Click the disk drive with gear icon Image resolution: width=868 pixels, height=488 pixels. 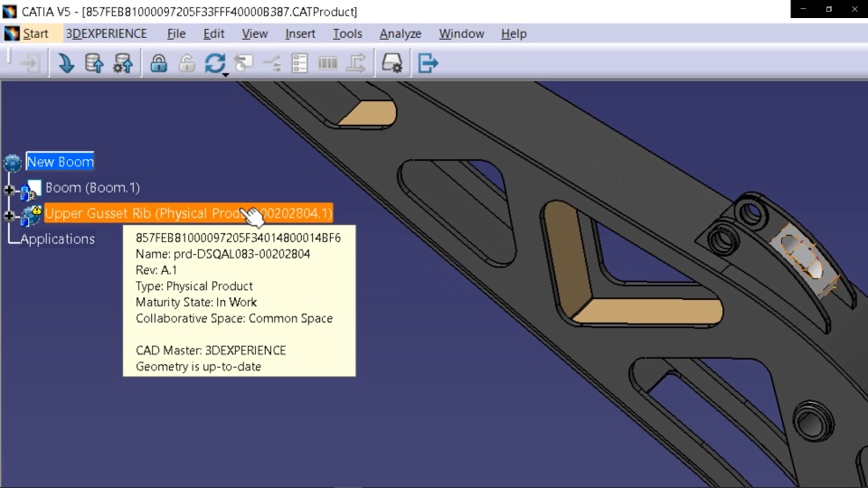point(392,63)
